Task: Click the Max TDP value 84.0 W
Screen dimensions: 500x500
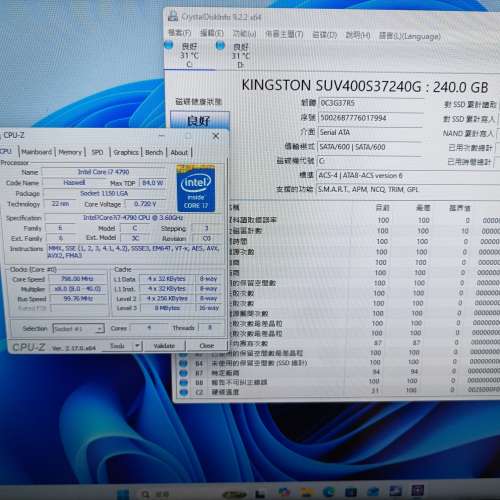Action: pos(153,183)
